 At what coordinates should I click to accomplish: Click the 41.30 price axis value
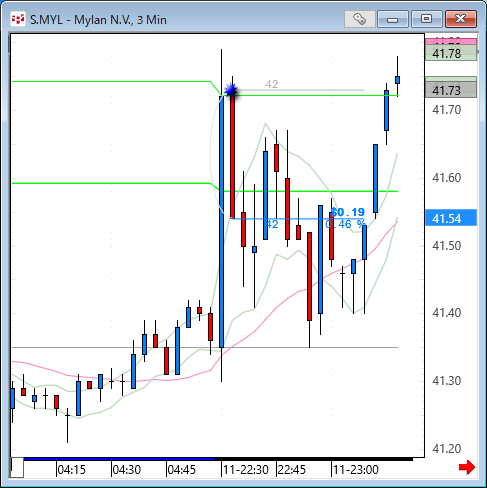point(447,380)
